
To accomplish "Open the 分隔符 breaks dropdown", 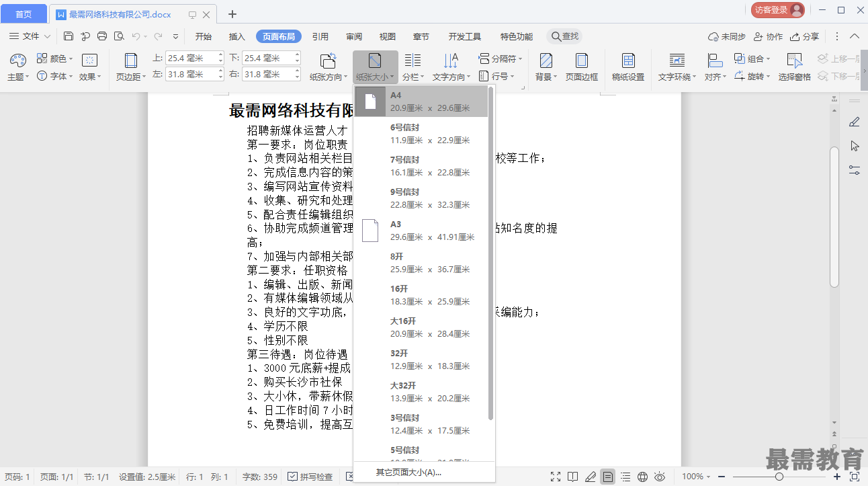I will pos(500,59).
